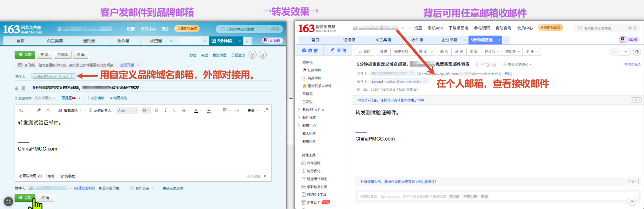Click 抄送 CC link
644x209 pixels.
coord(193,55)
